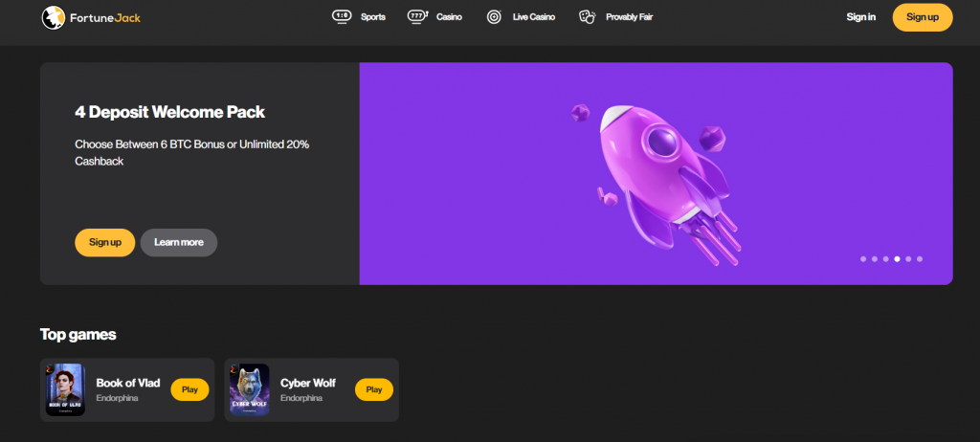Viewport: 980px width, 442px height.
Task: Select the second banner carousel dot
Action: [x=875, y=259]
